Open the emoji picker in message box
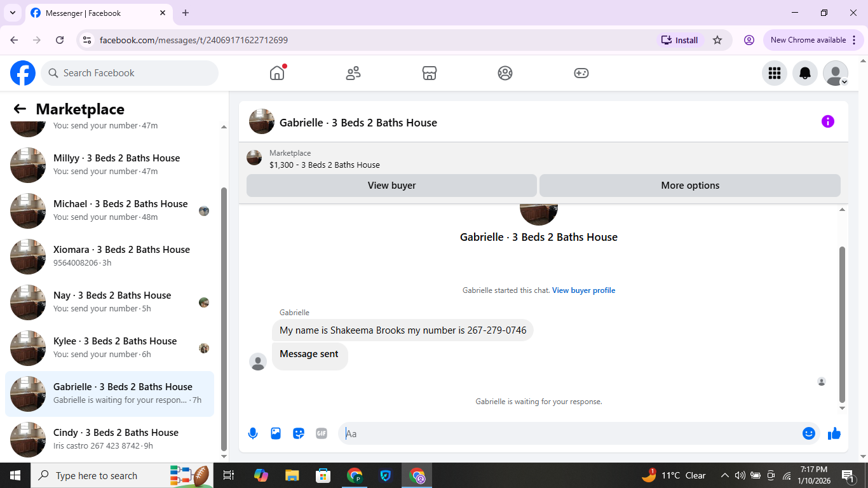Viewport: 868px width, 488px height. (809, 433)
